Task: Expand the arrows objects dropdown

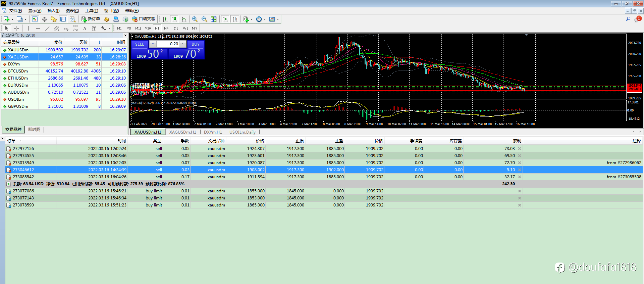Action: tap(109, 28)
